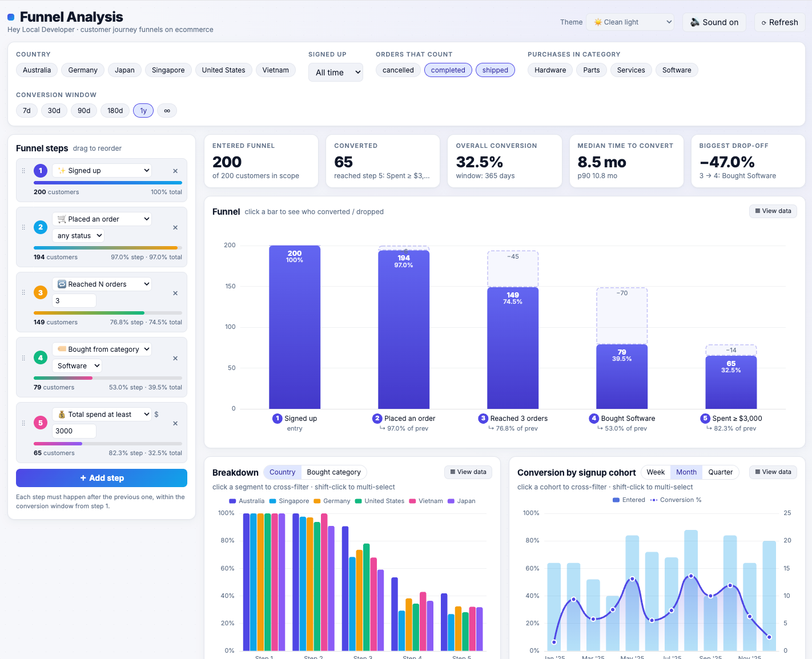Remove the Reached N orders step
This screenshot has height=659, width=812.
point(175,293)
